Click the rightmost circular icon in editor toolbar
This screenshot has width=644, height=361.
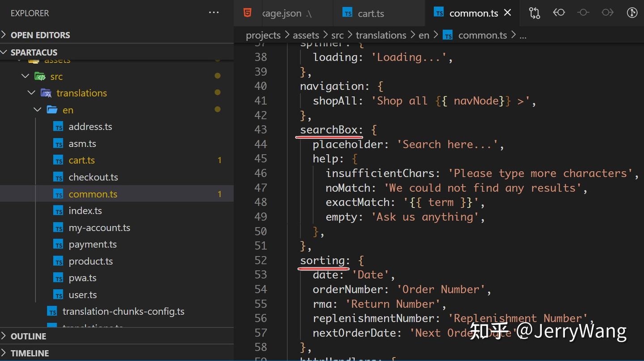point(632,13)
